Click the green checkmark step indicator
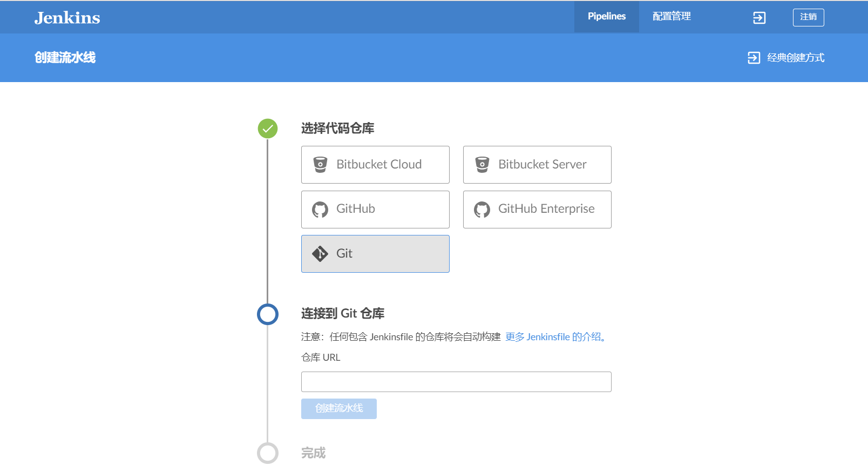 (x=268, y=129)
